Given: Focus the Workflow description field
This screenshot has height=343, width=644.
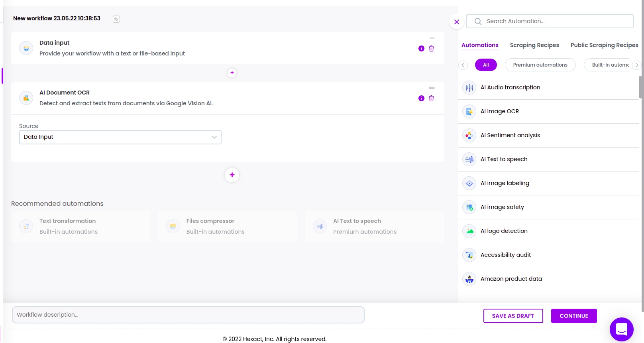Looking at the screenshot, I should point(188,315).
